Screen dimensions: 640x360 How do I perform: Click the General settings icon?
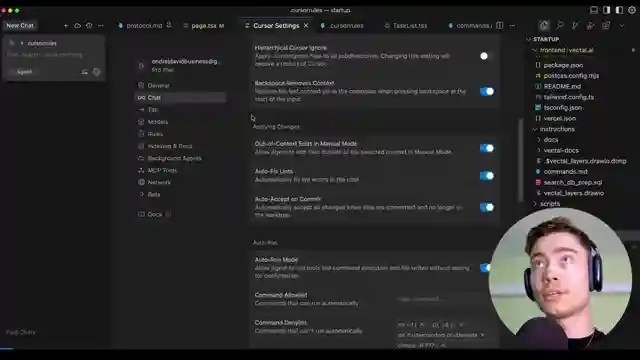pyautogui.click(x=141, y=85)
